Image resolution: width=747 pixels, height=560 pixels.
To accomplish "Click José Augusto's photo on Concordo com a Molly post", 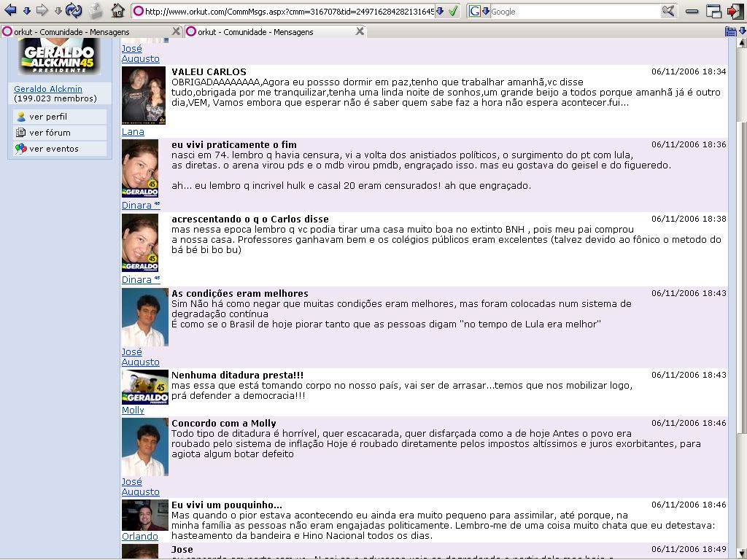I will tap(145, 447).
